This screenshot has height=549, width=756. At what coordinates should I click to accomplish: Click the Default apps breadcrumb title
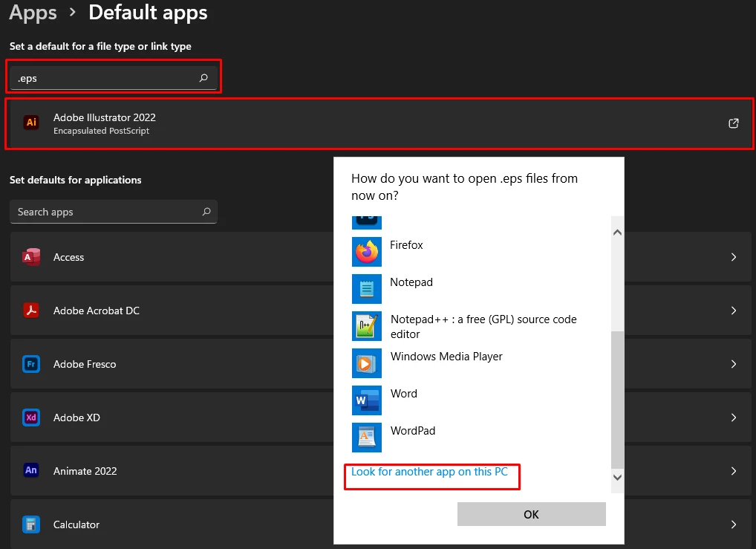148,13
